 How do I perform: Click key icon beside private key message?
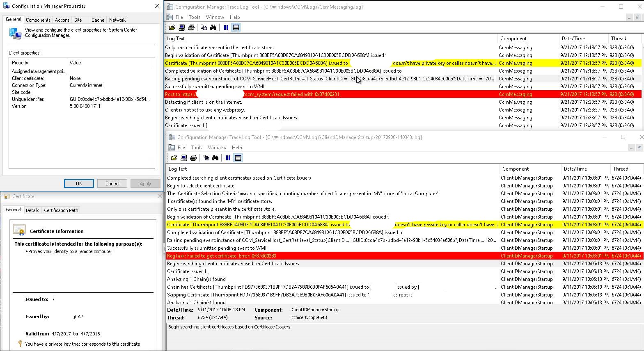click(20, 344)
